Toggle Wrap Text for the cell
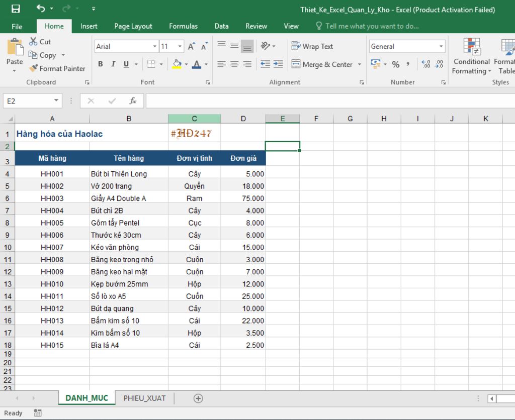The height and width of the screenshot is (420, 515). coord(312,46)
